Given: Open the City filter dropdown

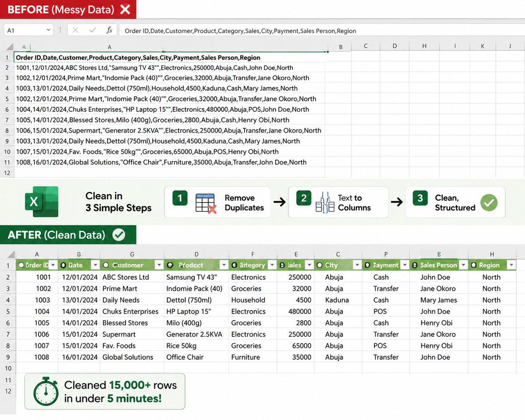Looking at the screenshot, I should pyautogui.click(x=357, y=265).
